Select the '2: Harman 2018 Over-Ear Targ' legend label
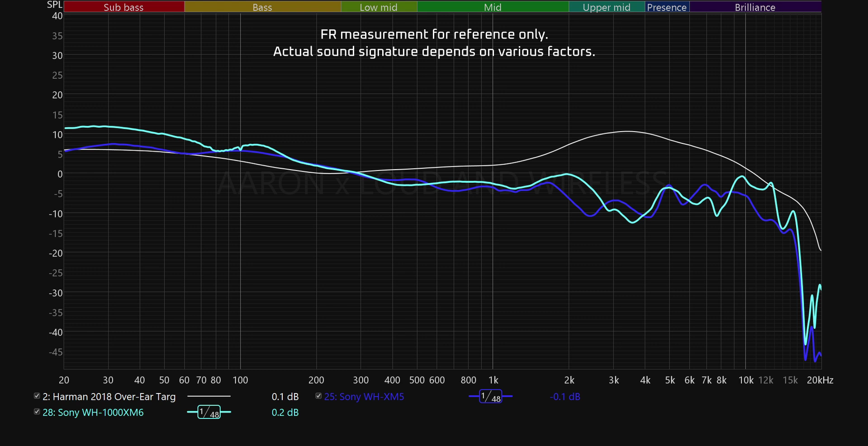The height and width of the screenshot is (446, 868). tap(109, 397)
